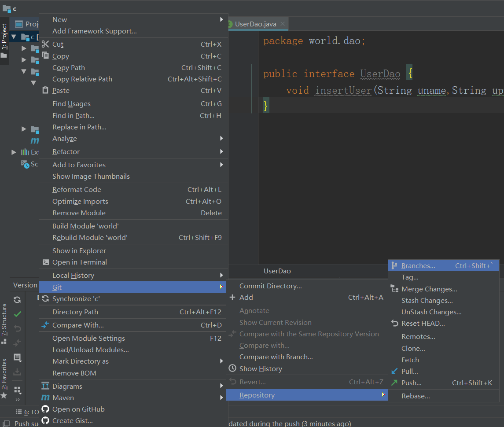Click the Create Gist GitHub icon
This screenshot has width=504, height=427.
coord(46,420)
